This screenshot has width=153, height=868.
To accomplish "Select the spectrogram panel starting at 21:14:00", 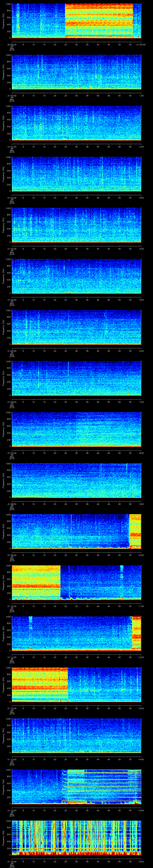I will (x=77, y=786).
